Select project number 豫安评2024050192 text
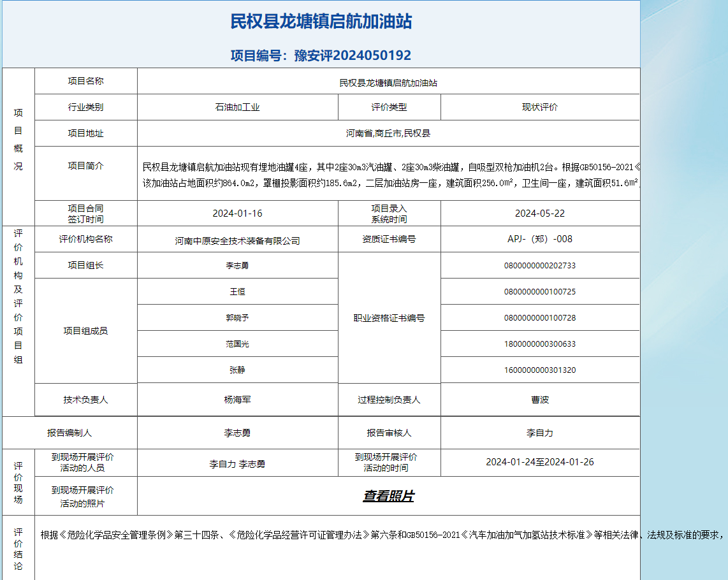728x580 pixels. pyautogui.click(x=353, y=55)
